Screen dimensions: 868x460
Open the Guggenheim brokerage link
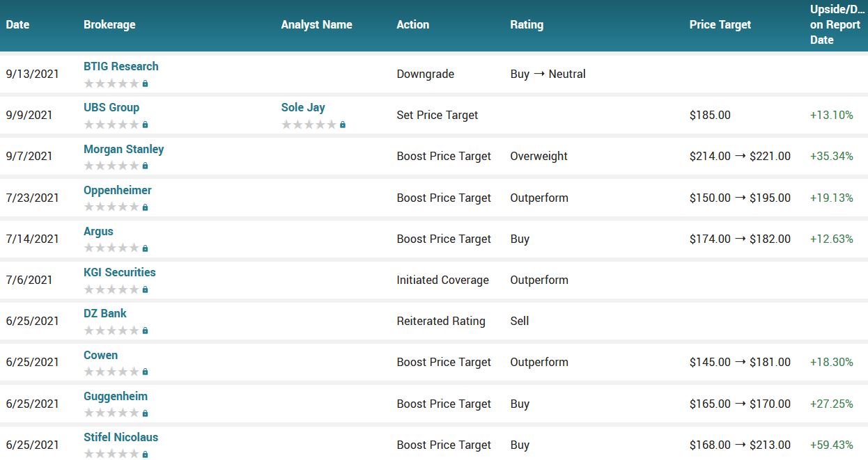pyautogui.click(x=116, y=396)
